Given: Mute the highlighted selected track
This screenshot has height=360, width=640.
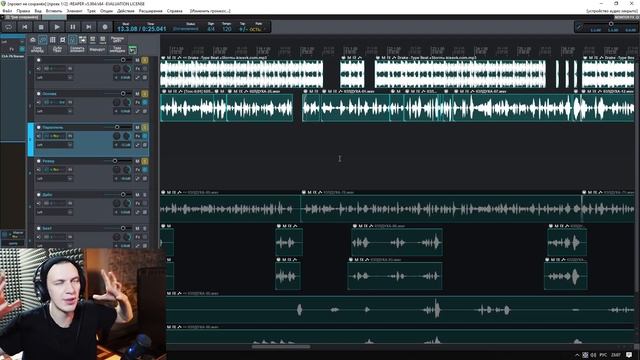Looking at the screenshot, I should coord(138,127).
